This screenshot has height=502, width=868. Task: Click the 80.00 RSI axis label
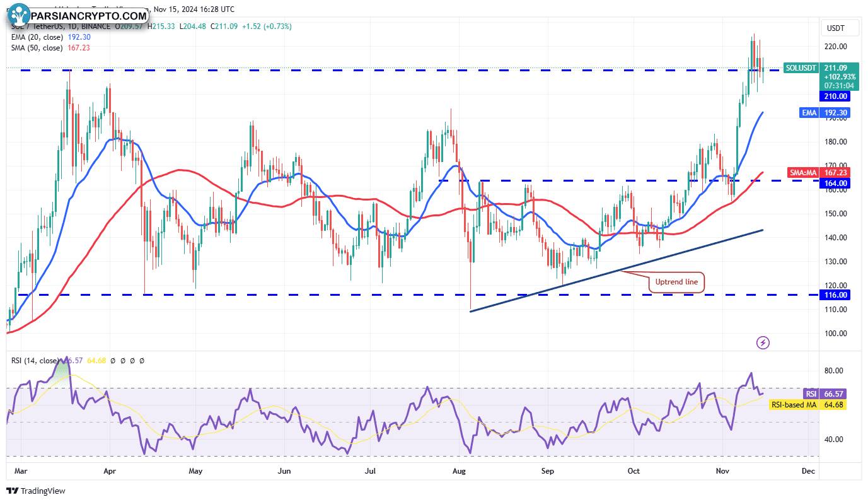(x=833, y=371)
